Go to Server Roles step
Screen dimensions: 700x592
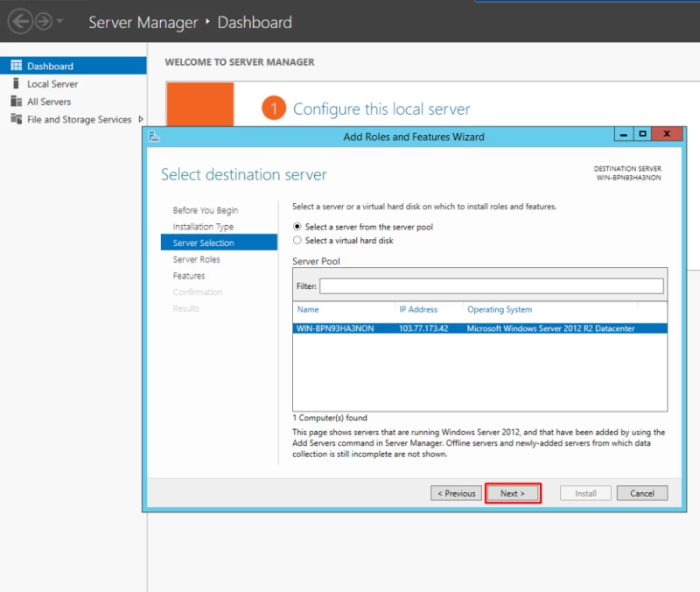point(196,259)
